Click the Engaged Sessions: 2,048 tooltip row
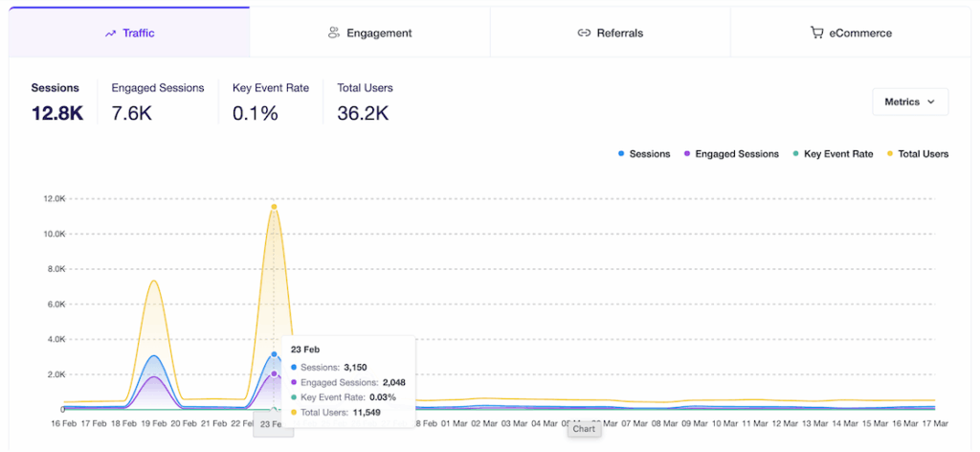 tap(348, 383)
